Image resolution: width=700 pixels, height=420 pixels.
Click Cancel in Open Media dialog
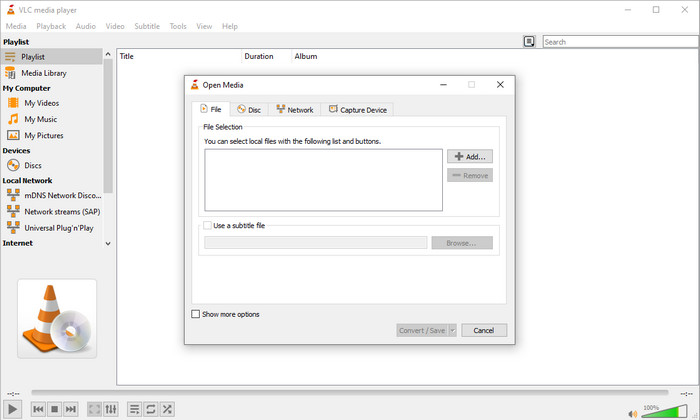484,330
